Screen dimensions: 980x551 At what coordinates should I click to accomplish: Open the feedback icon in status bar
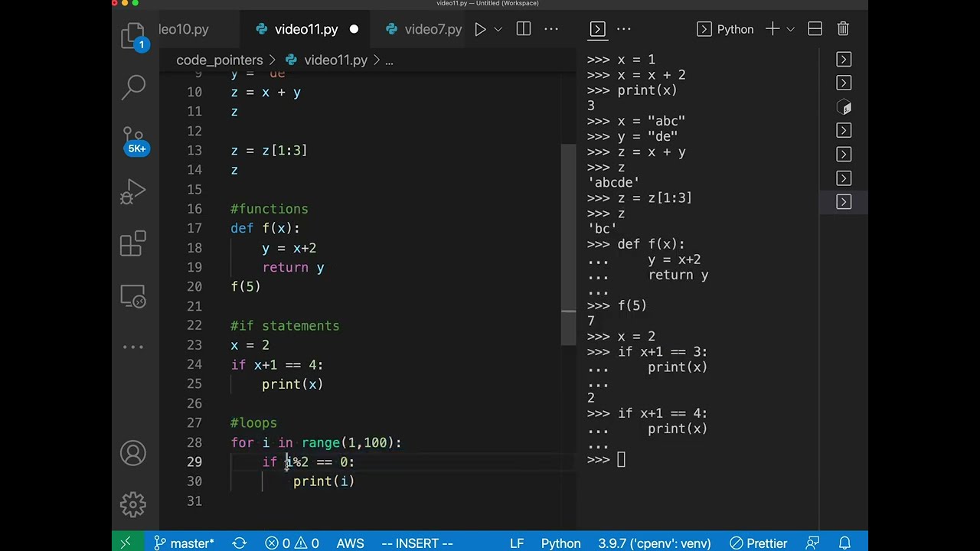(x=813, y=543)
